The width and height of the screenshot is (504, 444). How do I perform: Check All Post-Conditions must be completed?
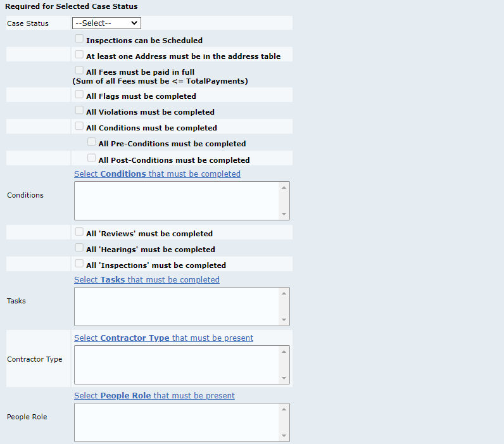click(x=91, y=158)
